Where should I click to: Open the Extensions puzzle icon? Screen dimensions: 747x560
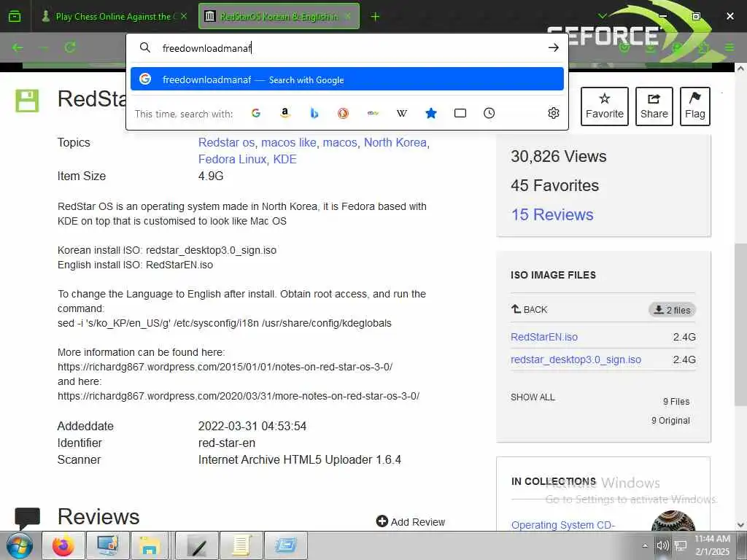[x=704, y=47]
